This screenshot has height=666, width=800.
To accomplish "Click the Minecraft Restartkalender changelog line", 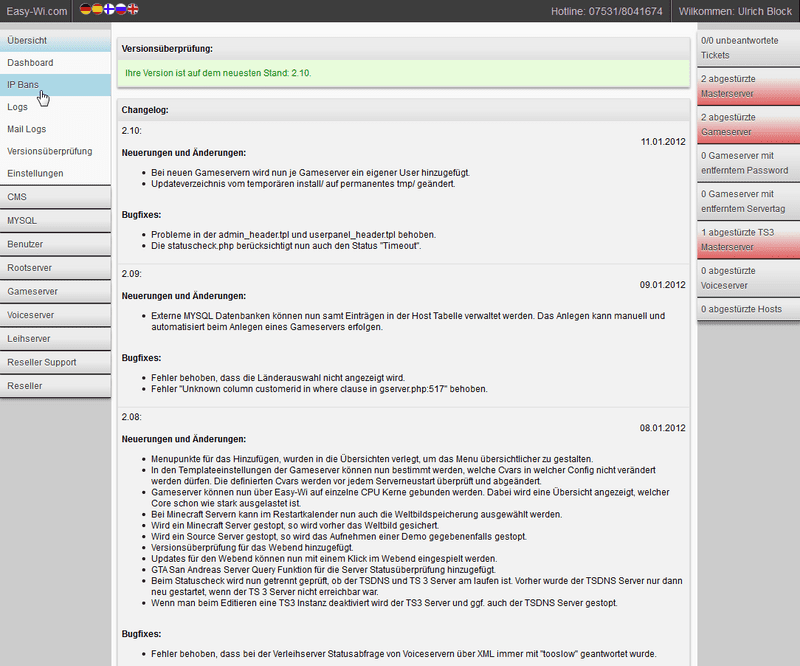I will [x=357, y=514].
